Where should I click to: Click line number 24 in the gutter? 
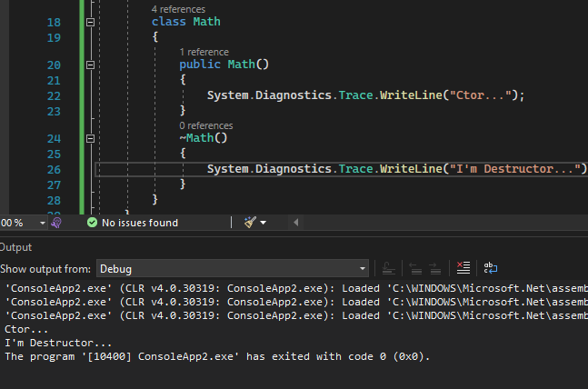point(54,139)
